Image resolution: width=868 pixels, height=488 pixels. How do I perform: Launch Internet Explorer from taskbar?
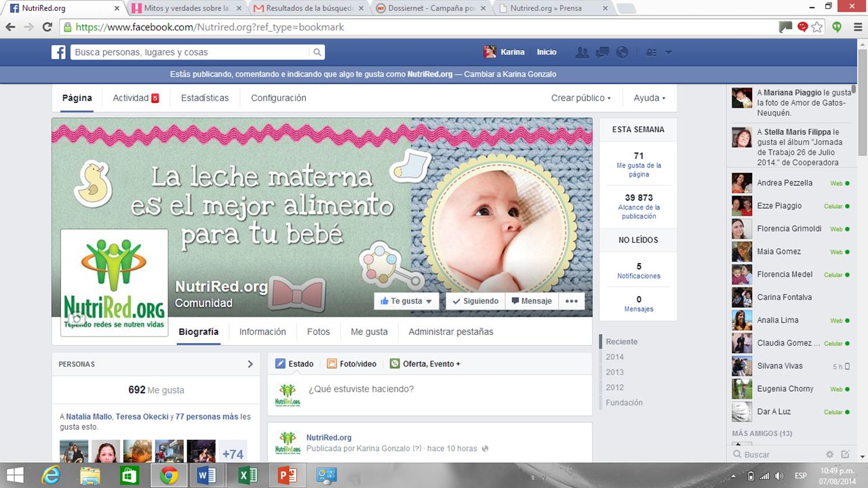click(51, 476)
